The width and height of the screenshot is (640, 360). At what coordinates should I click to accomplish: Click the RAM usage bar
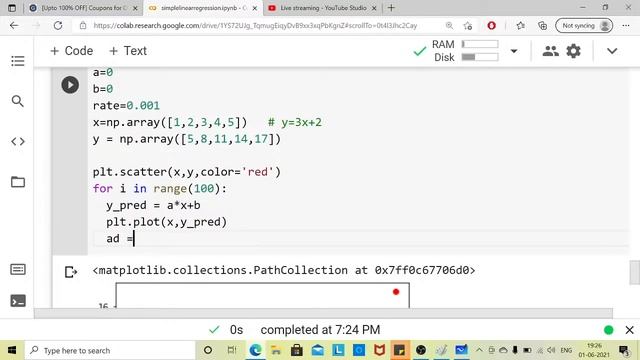coord(480,44)
